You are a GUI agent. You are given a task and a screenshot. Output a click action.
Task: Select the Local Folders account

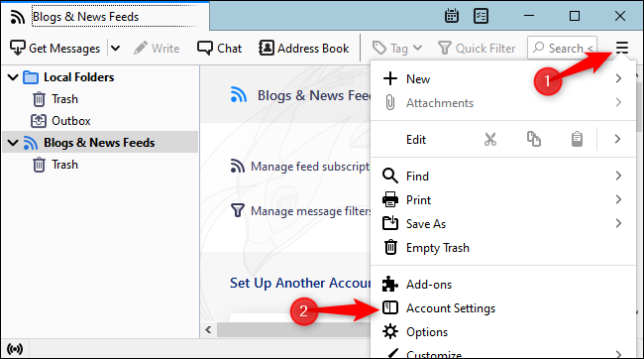(x=79, y=77)
